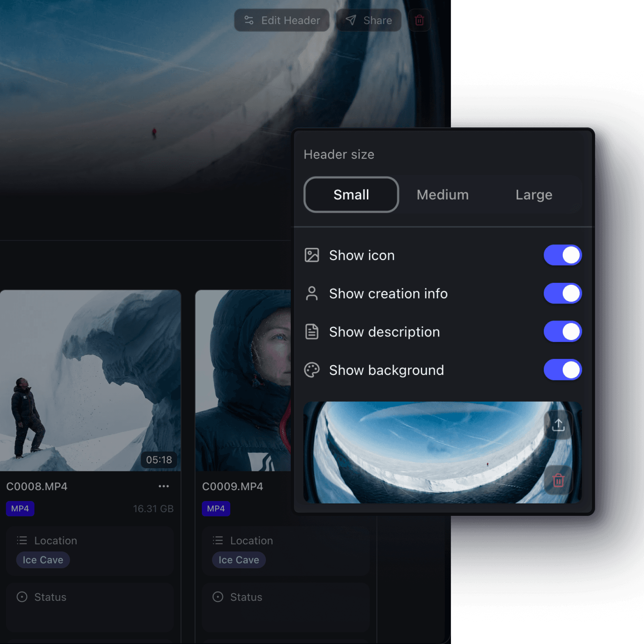644x644 pixels.
Task: Select Medium header size
Action: point(443,195)
